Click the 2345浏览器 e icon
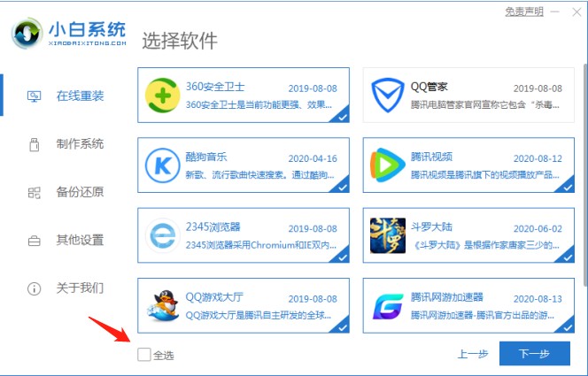This screenshot has height=376, width=588. pos(162,235)
